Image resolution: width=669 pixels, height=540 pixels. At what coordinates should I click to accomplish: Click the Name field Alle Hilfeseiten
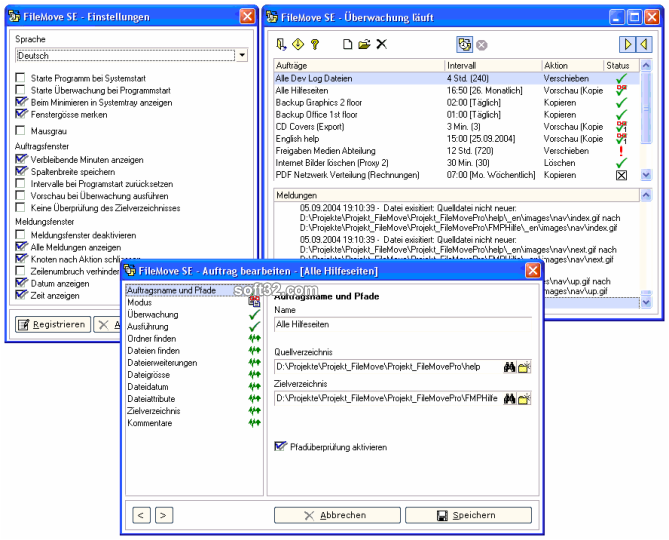click(x=402, y=325)
